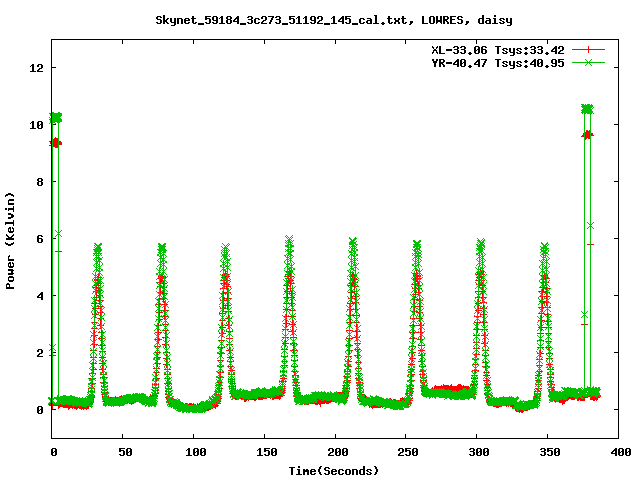Click the red calibration cluster near 0 seconds
The image size is (640, 480).
click(x=55, y=143)
